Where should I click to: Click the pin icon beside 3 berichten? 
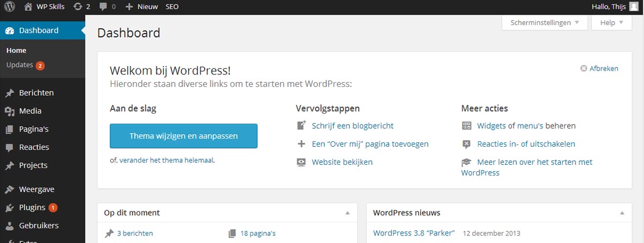pos(109,234)
